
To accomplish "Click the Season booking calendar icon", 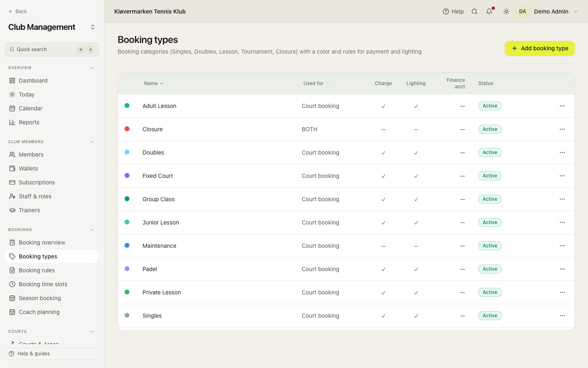I will pos(12,298).
